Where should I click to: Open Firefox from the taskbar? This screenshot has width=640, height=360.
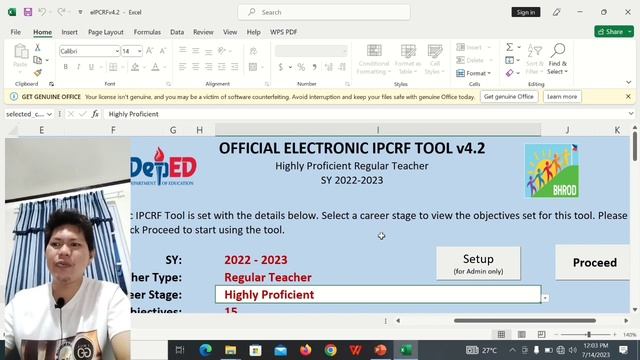click(305, 350)
